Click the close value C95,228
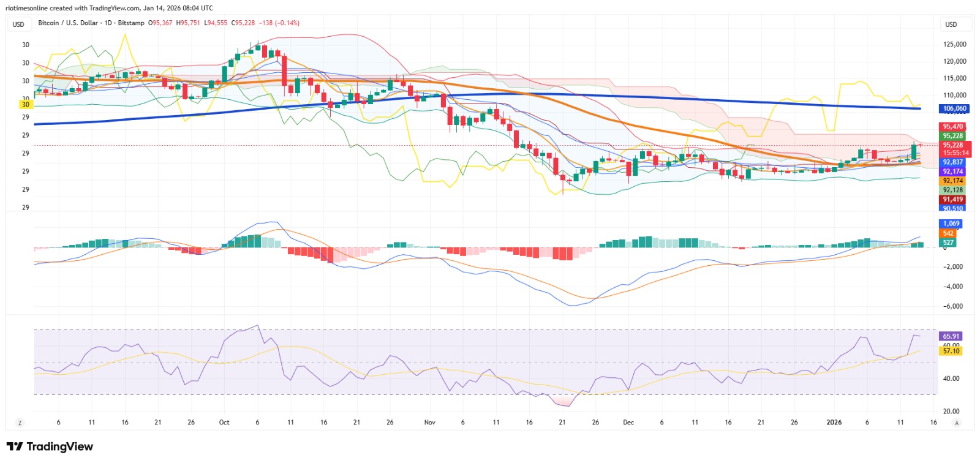980x463 pixels. 243,23
